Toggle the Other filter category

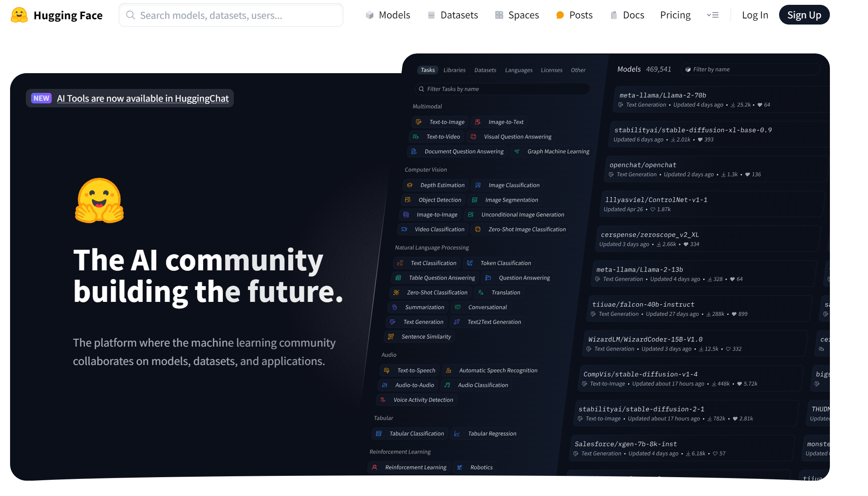point(578,70)
